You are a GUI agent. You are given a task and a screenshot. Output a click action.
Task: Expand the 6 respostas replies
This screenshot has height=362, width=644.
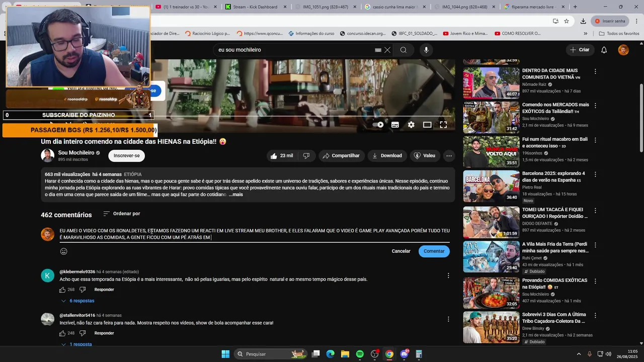[77, 301]
